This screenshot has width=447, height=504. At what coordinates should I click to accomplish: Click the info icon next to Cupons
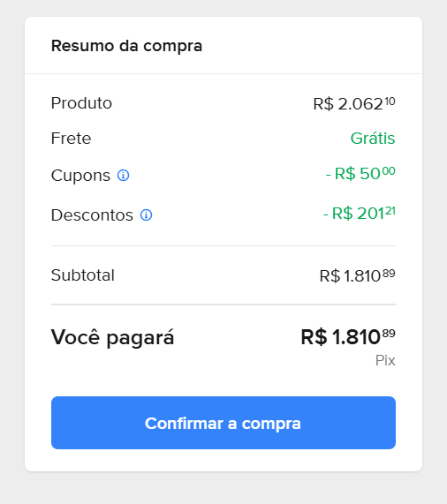(123, 176)
